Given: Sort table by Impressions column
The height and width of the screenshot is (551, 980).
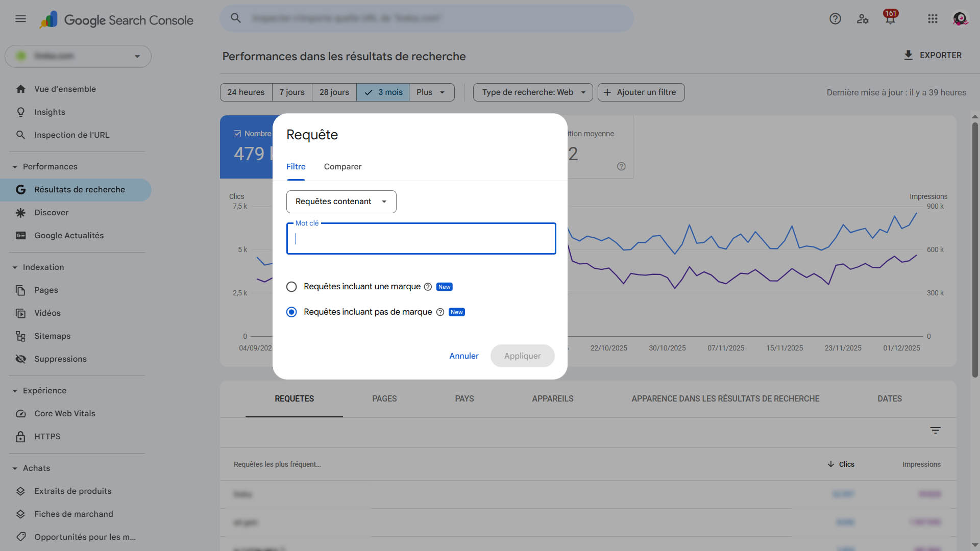Looking at the screenshot, I should click(x=921, y=464).
